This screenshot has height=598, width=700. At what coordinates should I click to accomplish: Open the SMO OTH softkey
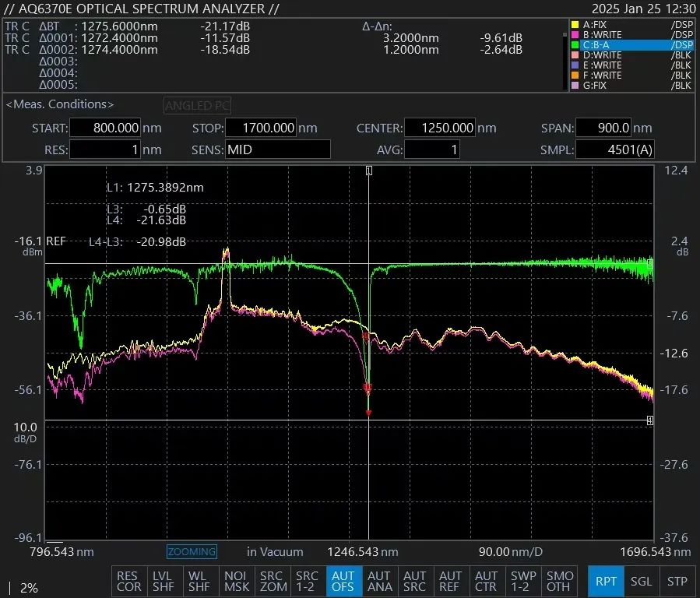(x=559, y=582)
